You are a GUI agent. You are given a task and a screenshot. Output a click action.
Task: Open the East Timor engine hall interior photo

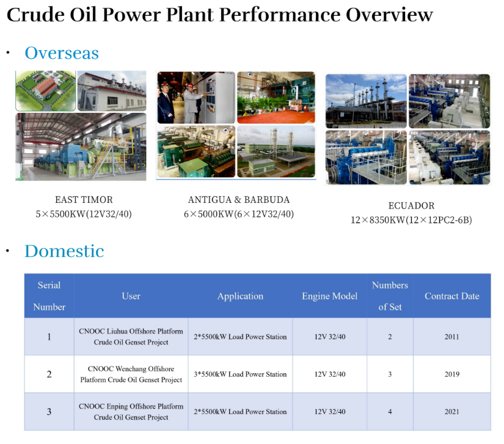[x=81, y=147]
